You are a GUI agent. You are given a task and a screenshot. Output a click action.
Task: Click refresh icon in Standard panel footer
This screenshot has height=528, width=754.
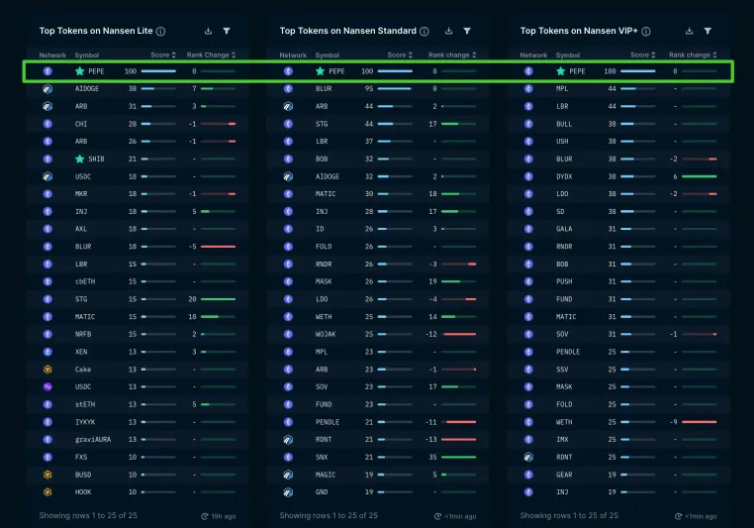pos(438,516)
